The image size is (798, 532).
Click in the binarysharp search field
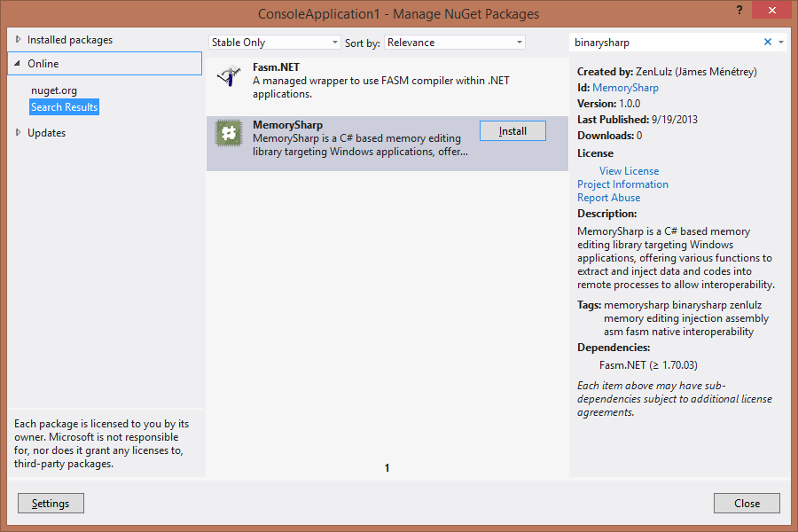666,43
